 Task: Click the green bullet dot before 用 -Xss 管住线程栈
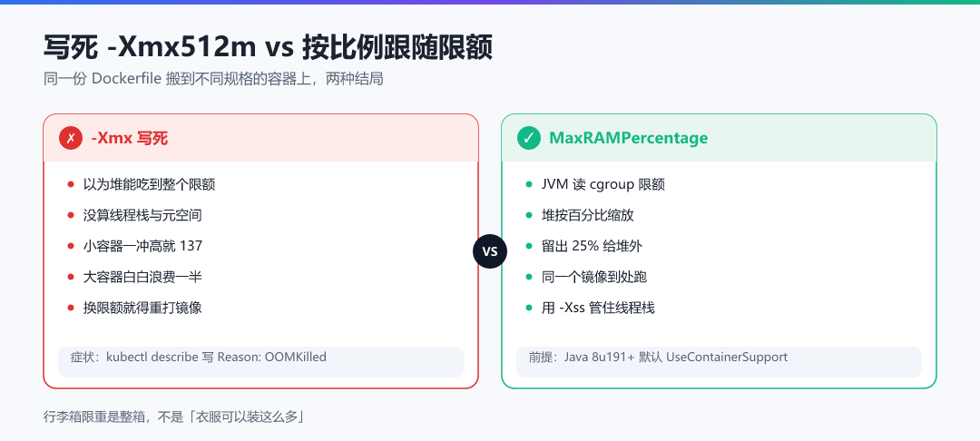529,308
